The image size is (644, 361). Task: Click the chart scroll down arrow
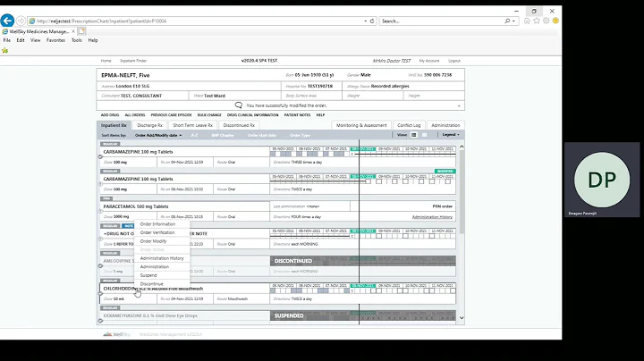pos(462,318)
